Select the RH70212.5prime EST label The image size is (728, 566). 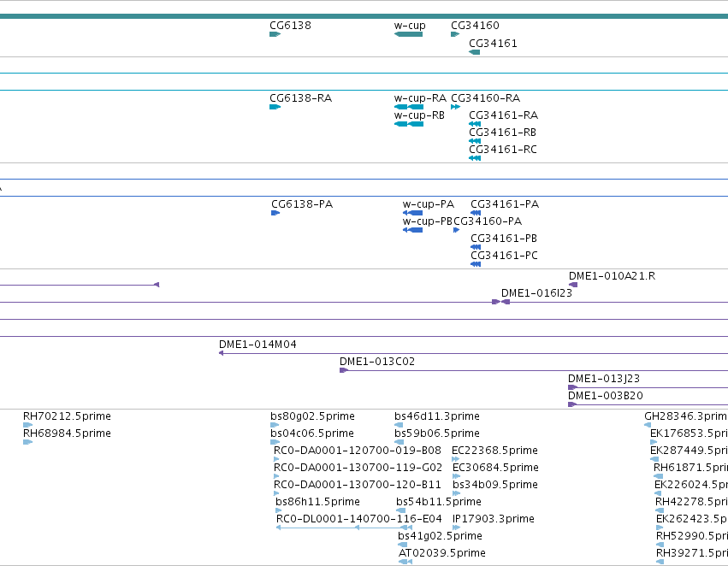(67, 416)
